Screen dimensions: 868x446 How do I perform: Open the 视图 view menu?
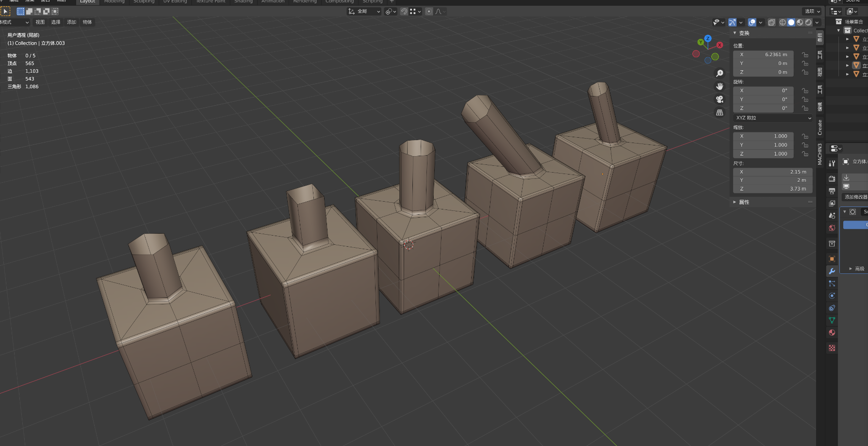coord(40,22)
